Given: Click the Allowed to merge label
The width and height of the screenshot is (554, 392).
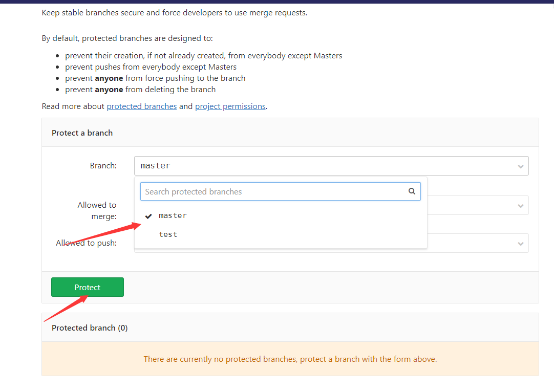Looking at the screenshot, I should click(x=97, y=210).
